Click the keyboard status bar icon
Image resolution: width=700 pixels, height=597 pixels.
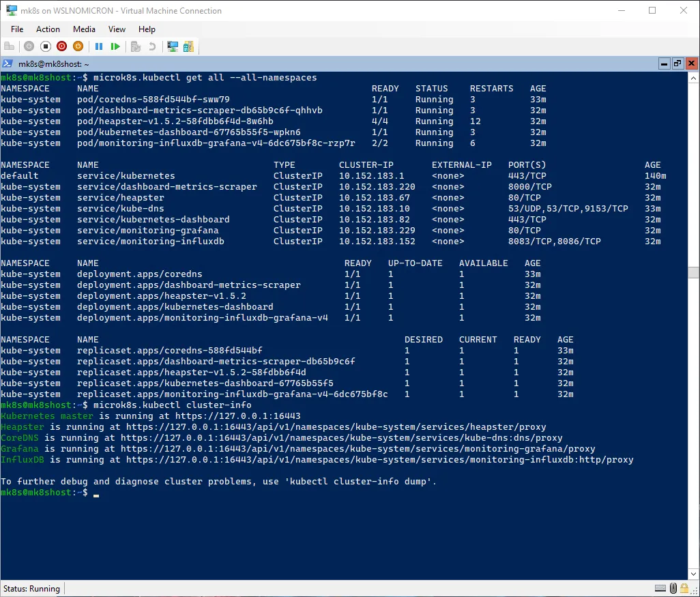point(660,588)
